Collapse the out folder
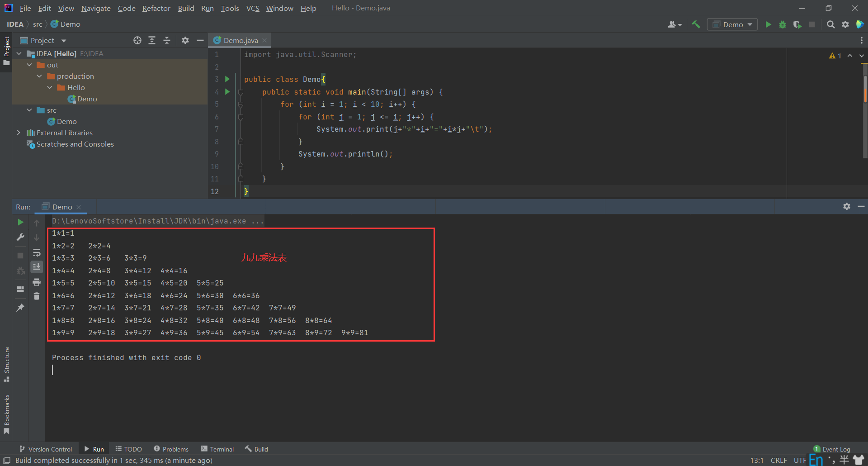The image size is (868, 466). tap(29, 65)
